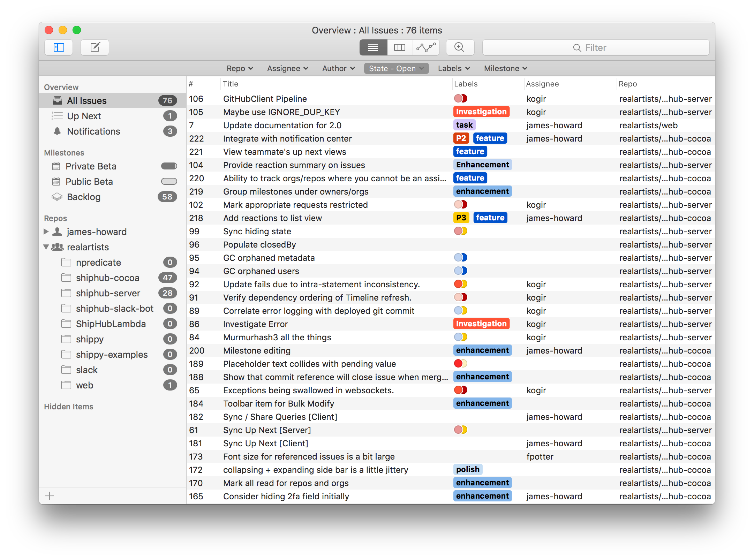Click the shiphub-server folder icon
754x560 pixels.
pyautogui.click(x=66, y=293)
